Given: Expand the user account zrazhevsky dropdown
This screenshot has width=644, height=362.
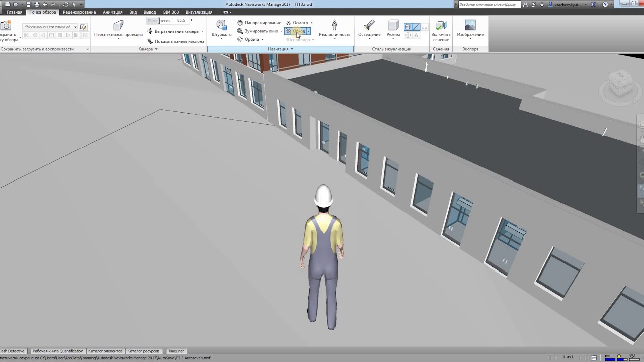Looking at the screenshot, I should (x=586, y=4).
